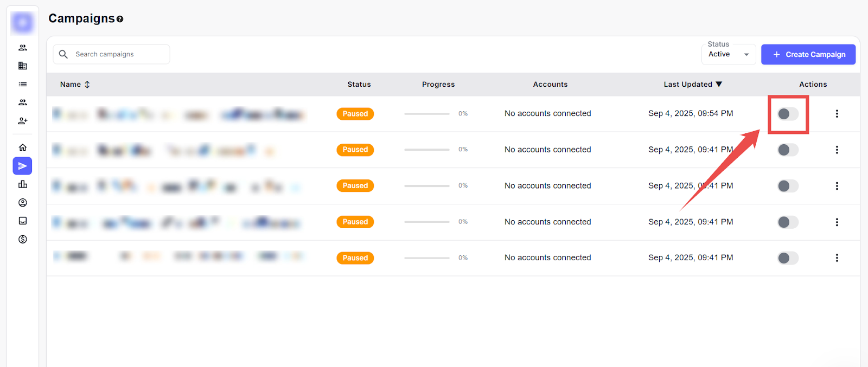Open the companies building icon in sidebar

(23, 66)
